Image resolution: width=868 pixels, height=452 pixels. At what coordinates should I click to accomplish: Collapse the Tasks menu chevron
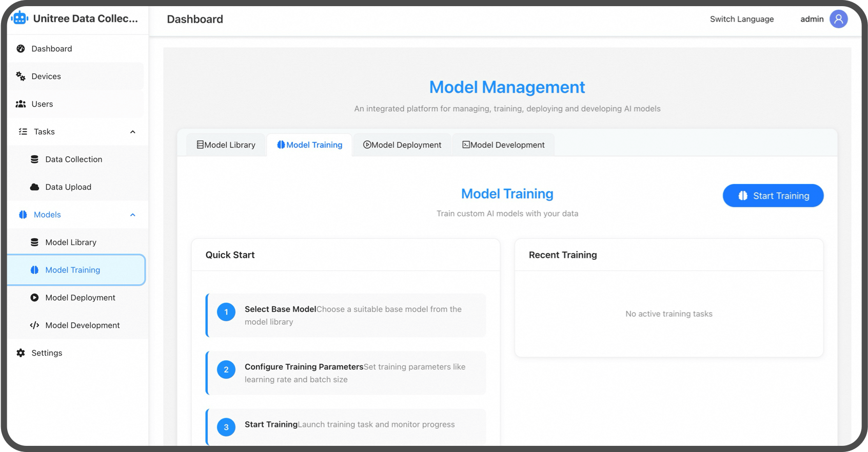133,132
